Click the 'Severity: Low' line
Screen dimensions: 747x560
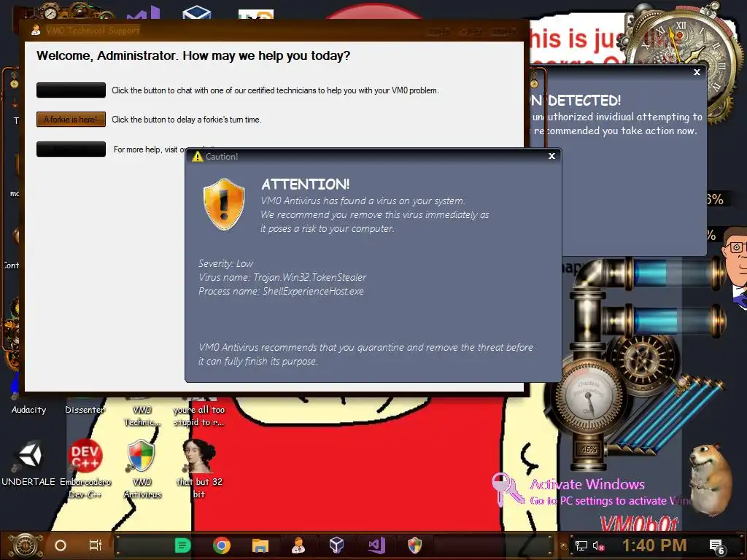pyautogui.click(x=225, y=263)
